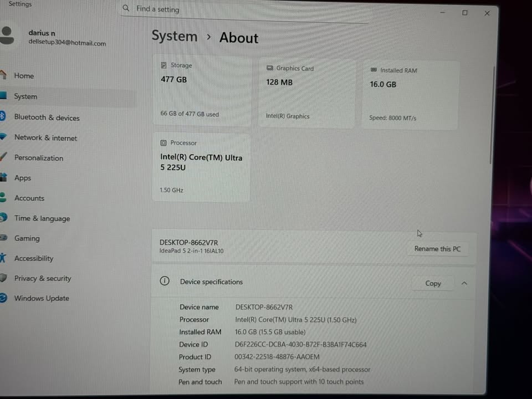The height and width of the screenshot is (399, 532).
Task: Select the text 'IdeaPad 5 2-in-1 16IAL10'
Action: coord(191,251)
